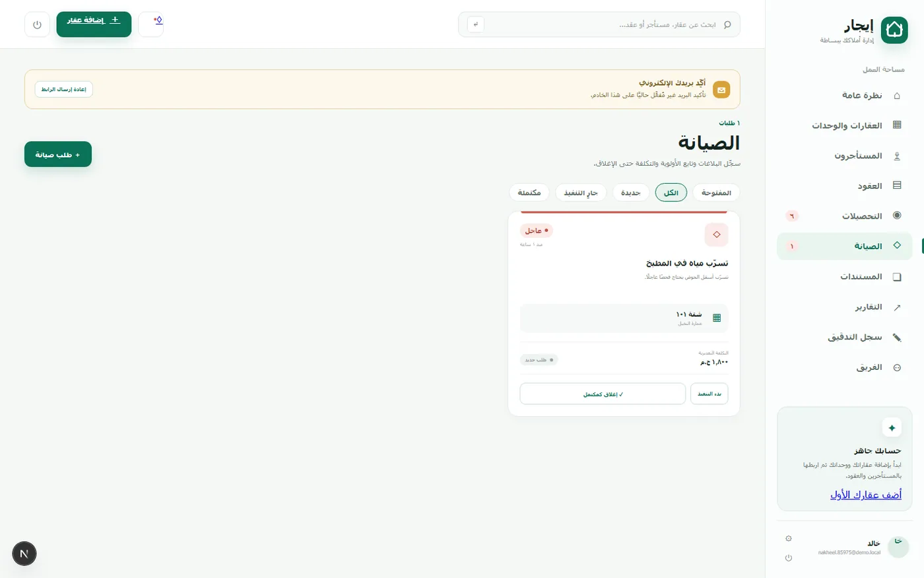Click the envelope icon in email banner

[x=721, y=90]
